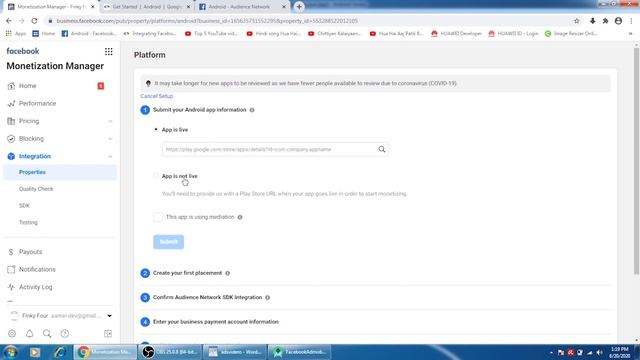
Task: Click info icon beside Create your first placement
Action: pos(227,273)
